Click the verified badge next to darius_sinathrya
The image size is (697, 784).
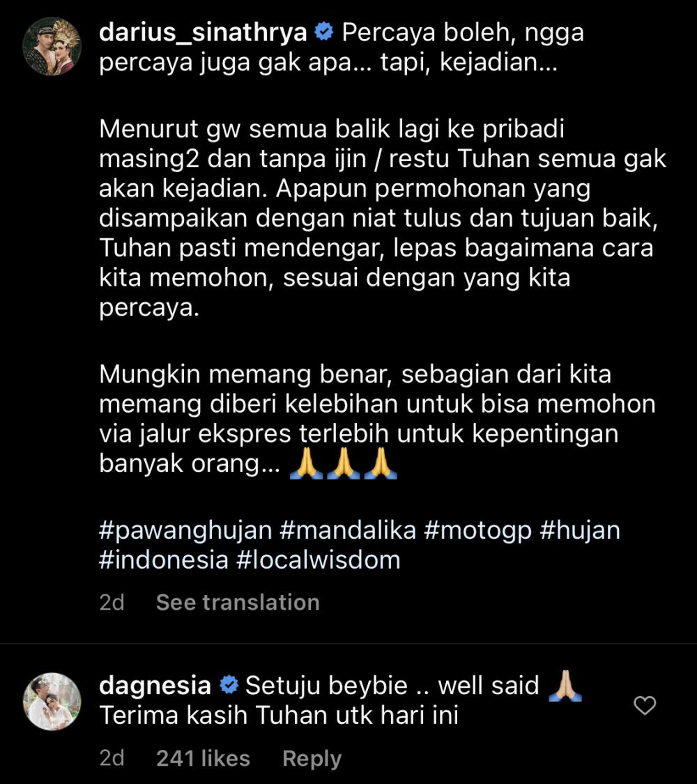pyautogui.click(x=324, y=32)
